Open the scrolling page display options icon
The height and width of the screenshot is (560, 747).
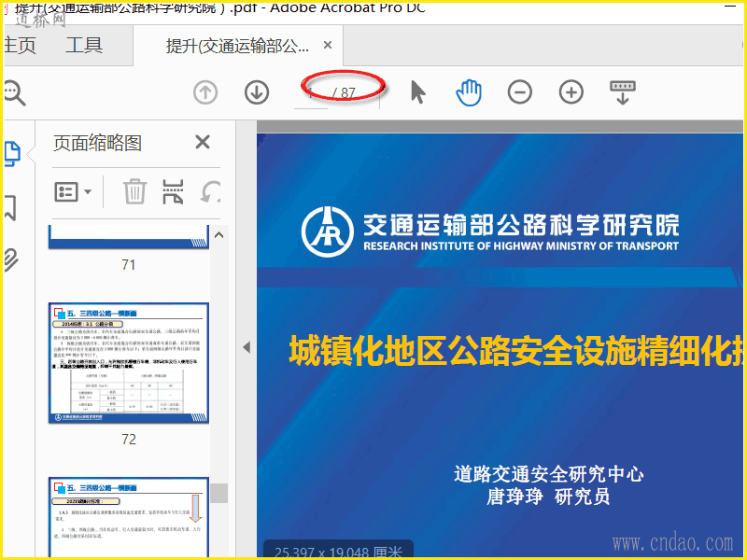[623, 92]
